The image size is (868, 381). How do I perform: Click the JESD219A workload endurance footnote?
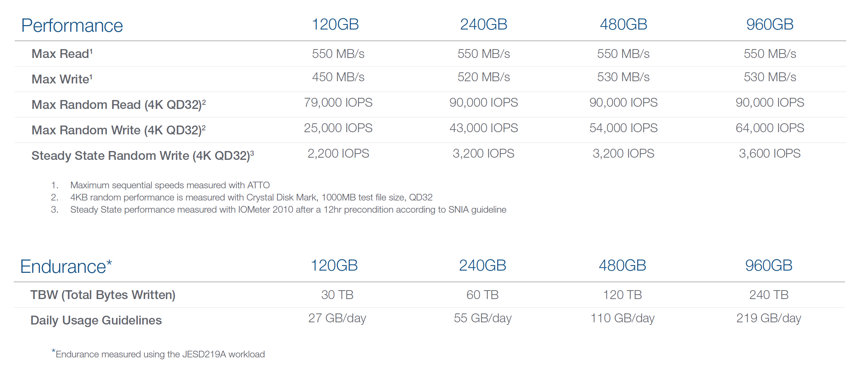tap(160, 354)
